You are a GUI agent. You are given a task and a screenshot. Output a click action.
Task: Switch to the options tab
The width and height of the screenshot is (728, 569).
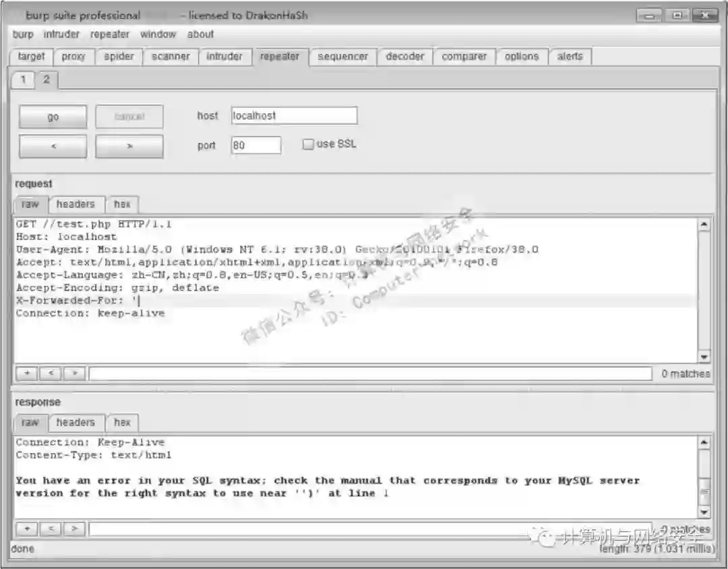pos(522,57)
